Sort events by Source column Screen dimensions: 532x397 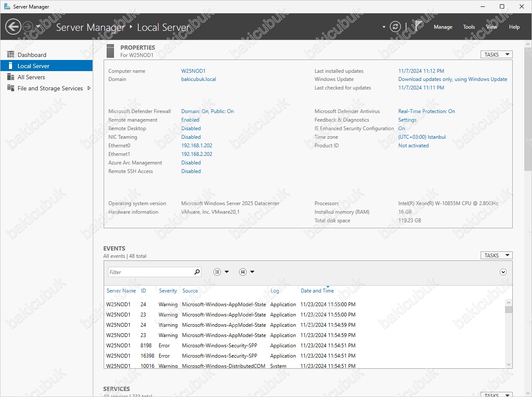click(x=190, y=291)
